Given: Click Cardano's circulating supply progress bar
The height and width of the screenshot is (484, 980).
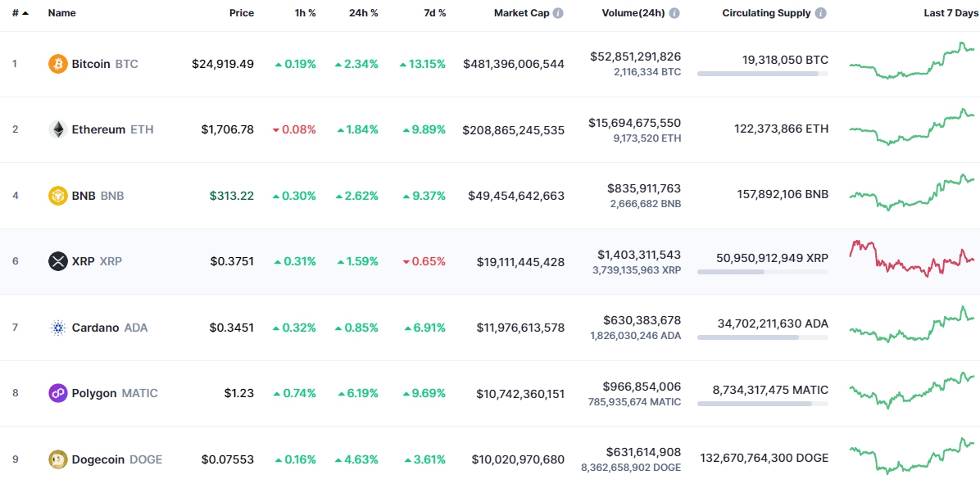Looking at the screenshot, I should pyautogui.click(x=763, y=337).
